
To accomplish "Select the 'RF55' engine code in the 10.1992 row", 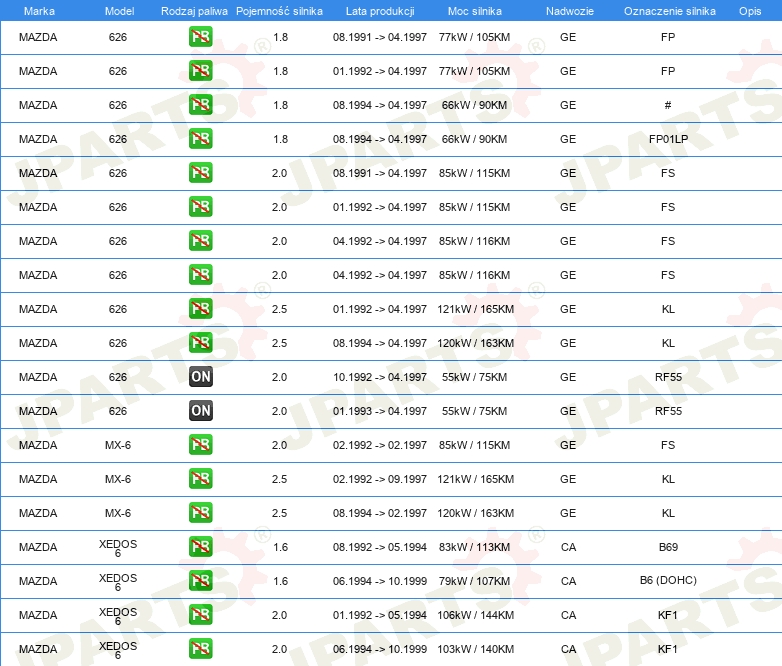I will coord(668,377).
